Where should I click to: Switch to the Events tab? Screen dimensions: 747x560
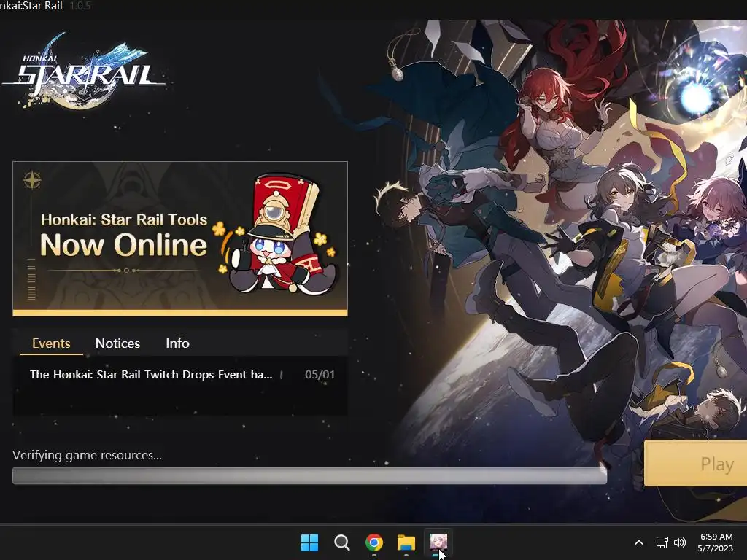pyautogui.click(x=51, y=343)
